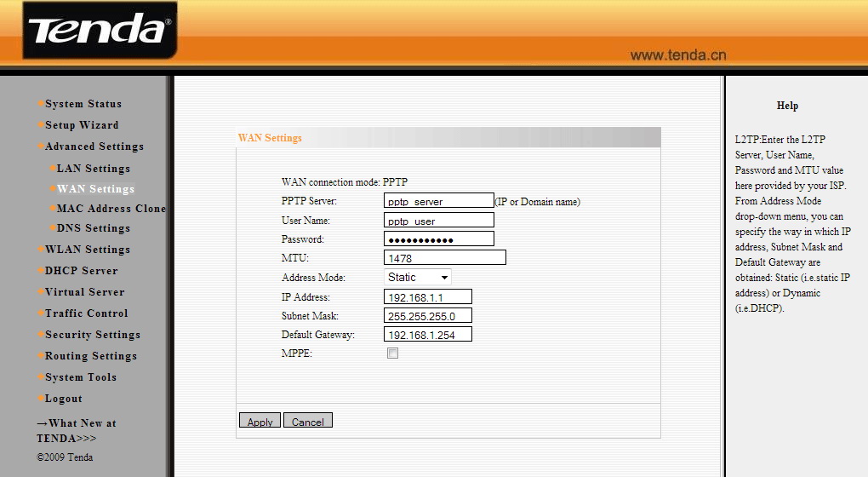Image resolution: width=868 pixels, height=477 pixels.
Task: Enable the MPPE checkbox
Action: [392, 353]
